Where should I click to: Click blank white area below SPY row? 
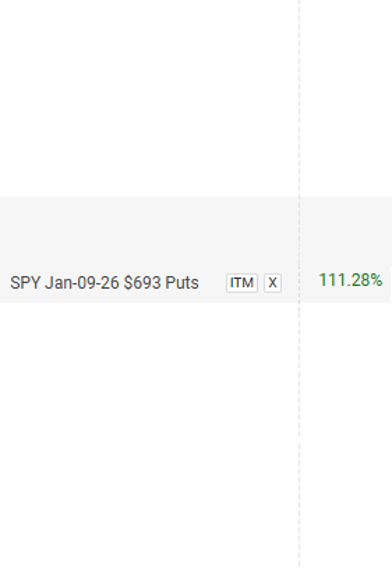coord(147,435)
